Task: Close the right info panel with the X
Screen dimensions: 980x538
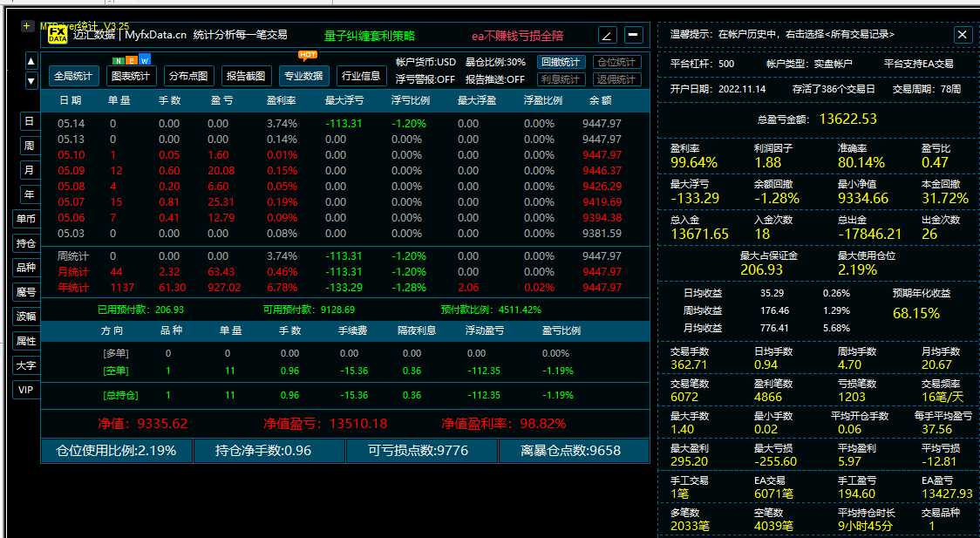Action: click(x=963, y=34)
